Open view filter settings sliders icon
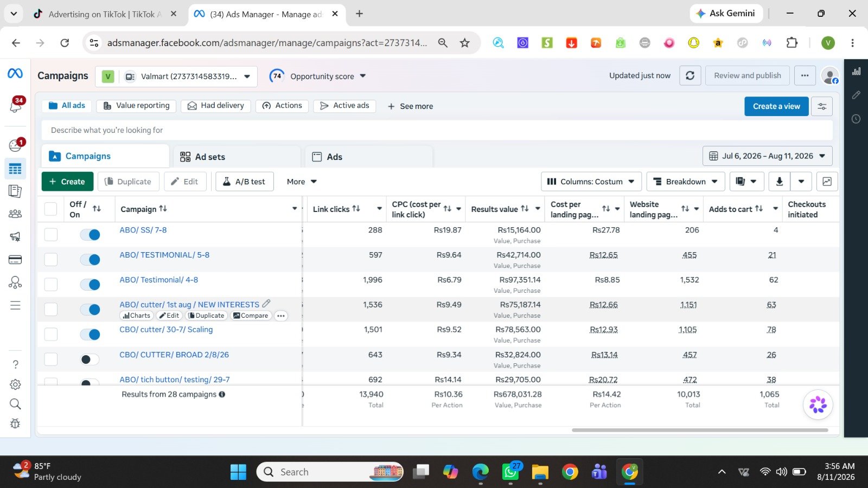Screen dimensions: 868x488 [x=822, y=106]
